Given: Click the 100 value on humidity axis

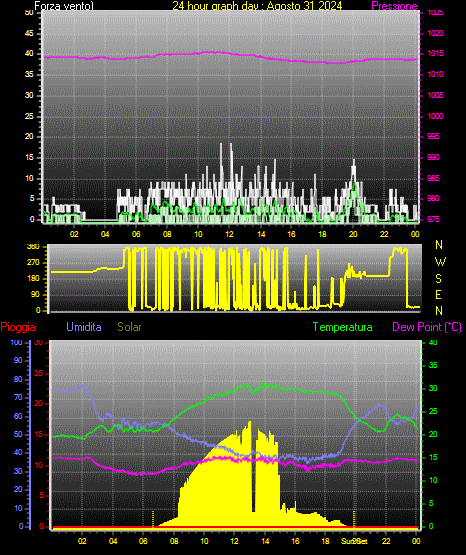Looking at the screenshot, I should [16, 342].
